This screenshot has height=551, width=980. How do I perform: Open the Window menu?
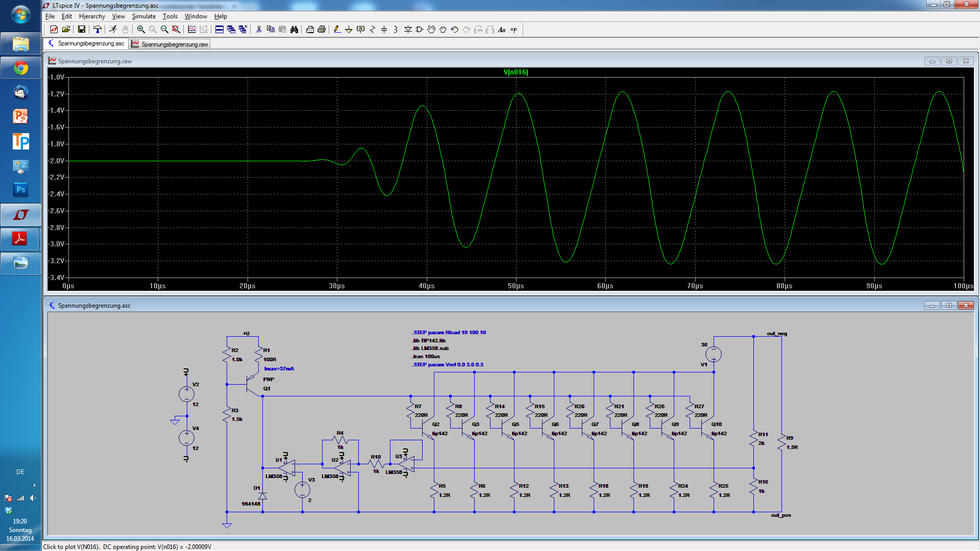(x=196, y=16)
